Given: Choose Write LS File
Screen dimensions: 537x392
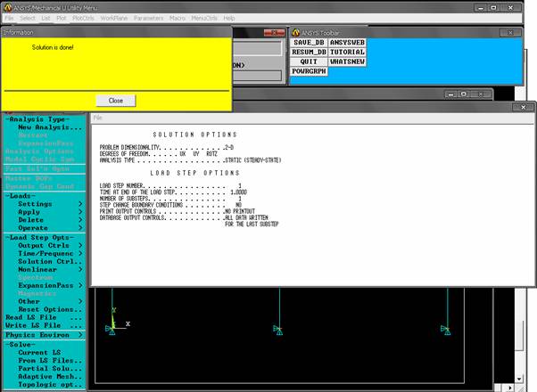Looking at the screenshot, I should (x=44, y=325).
